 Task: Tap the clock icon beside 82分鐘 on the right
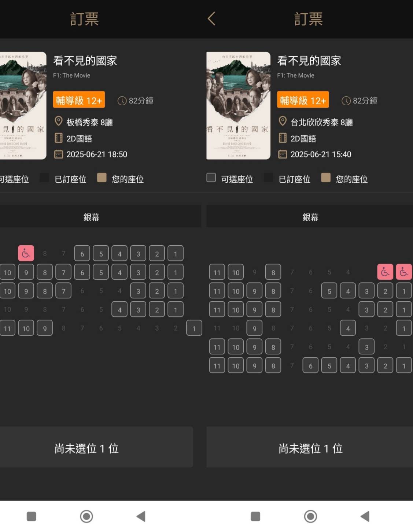coord(346,101)
